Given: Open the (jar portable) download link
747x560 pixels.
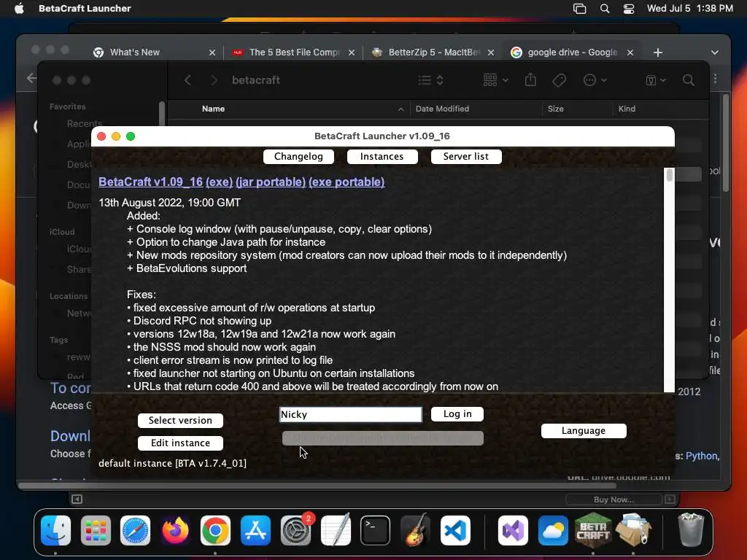Looking at the screenshot, I should (x=271, y=182).
